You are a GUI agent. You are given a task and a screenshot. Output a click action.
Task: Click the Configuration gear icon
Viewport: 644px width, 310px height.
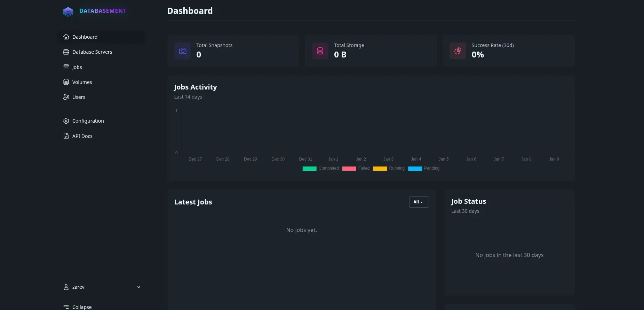click(66, 121)
